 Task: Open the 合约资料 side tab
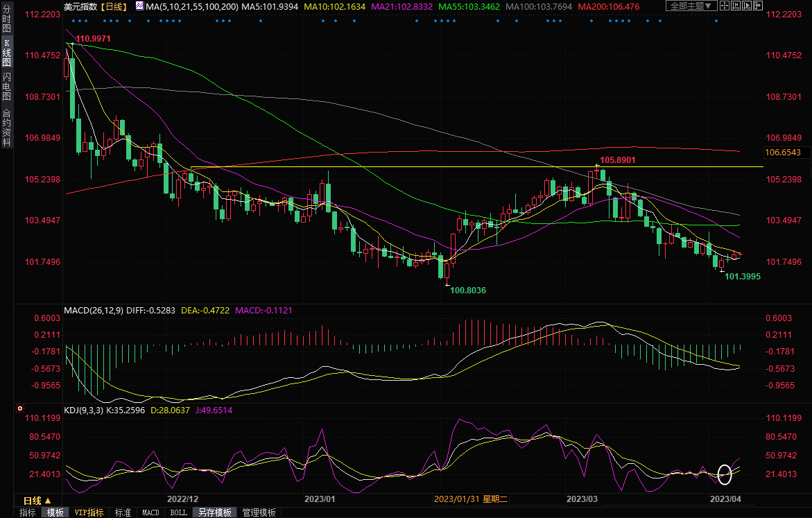pyautogui.click(x=6, y=128)
